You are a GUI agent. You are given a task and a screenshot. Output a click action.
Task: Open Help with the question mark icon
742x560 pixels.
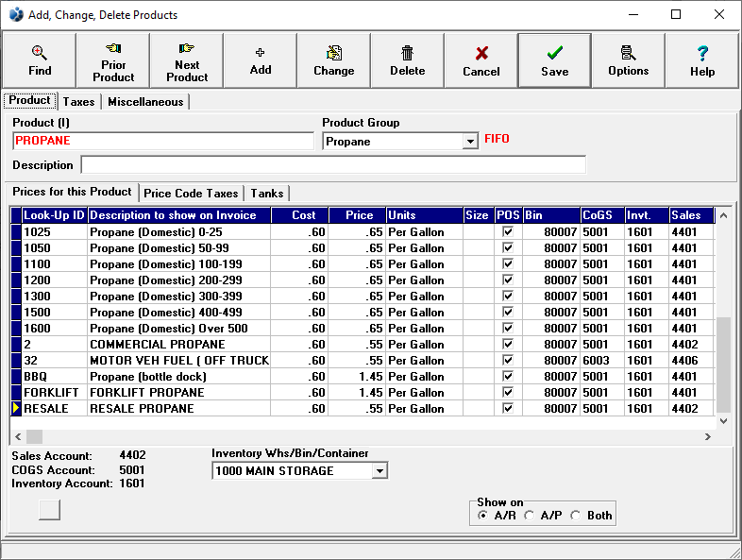[702, 60]
